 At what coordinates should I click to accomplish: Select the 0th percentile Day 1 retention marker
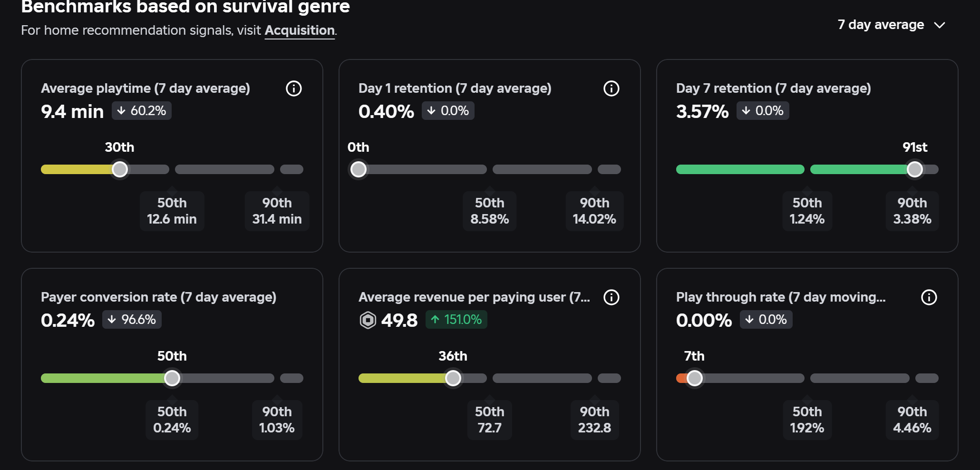[x=359, y=169]
